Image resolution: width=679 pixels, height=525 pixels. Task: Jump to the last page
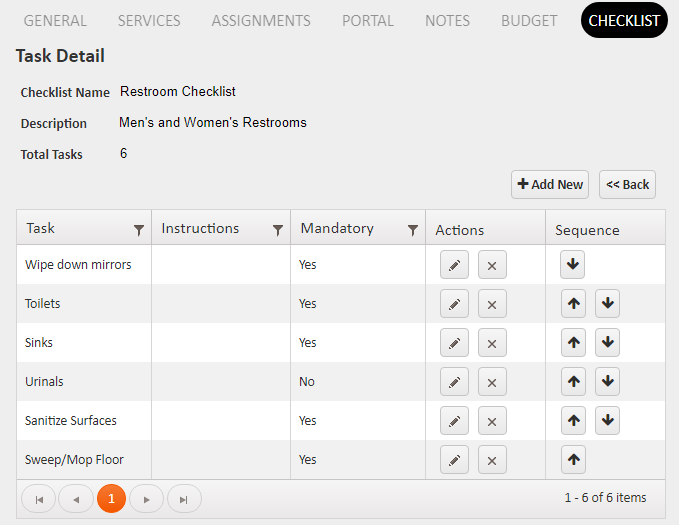184,499
